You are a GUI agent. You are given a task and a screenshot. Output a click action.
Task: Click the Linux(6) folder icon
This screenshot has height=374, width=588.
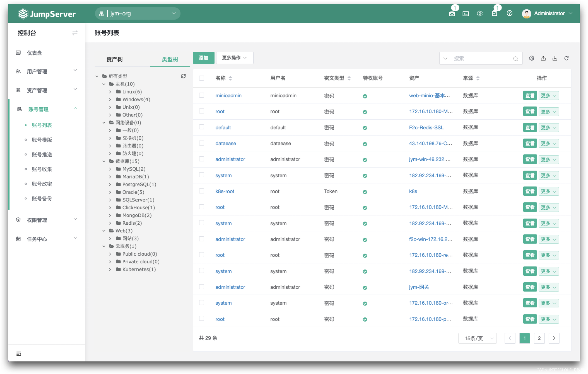tap(119, 91)
